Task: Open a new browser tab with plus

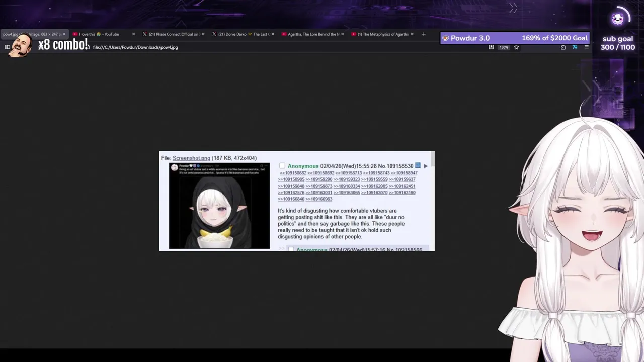Action: pos(424,34)
